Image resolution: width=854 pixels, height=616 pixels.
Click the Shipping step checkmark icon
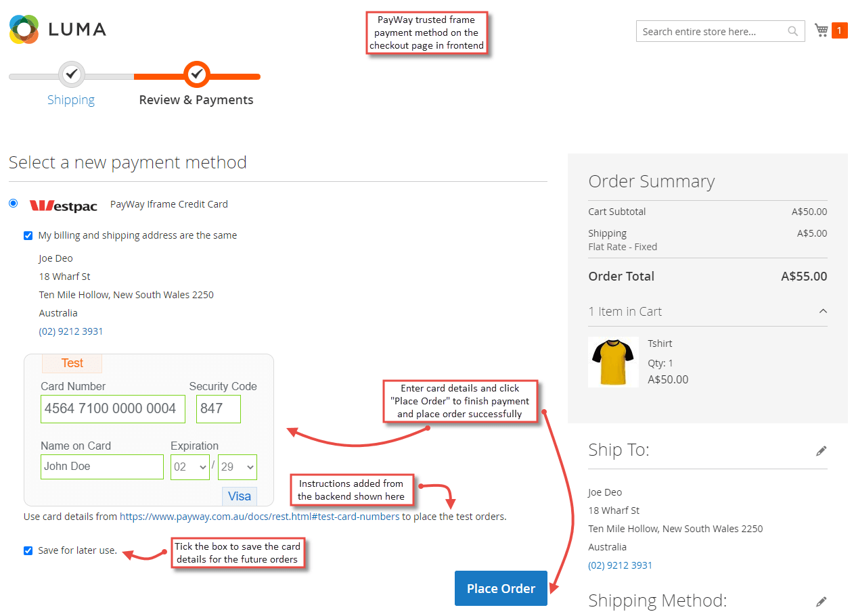(x=71, y=74)
